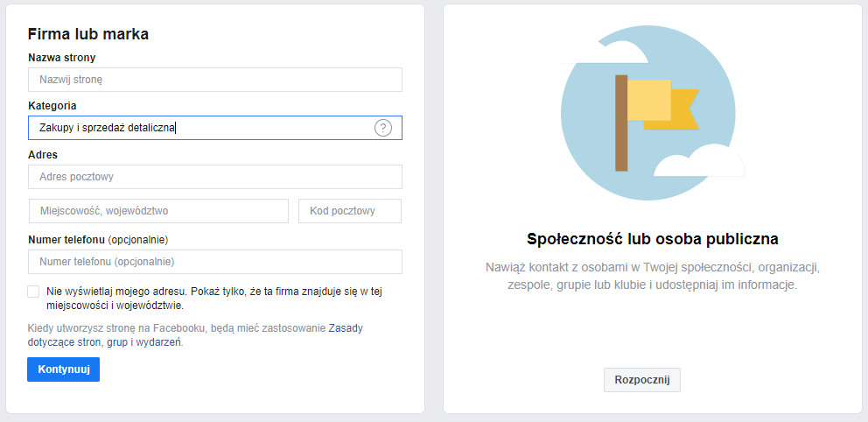The image size is (868, 422).
Task: Start community page with the Rozpocznij button
Action: point(642,380)
